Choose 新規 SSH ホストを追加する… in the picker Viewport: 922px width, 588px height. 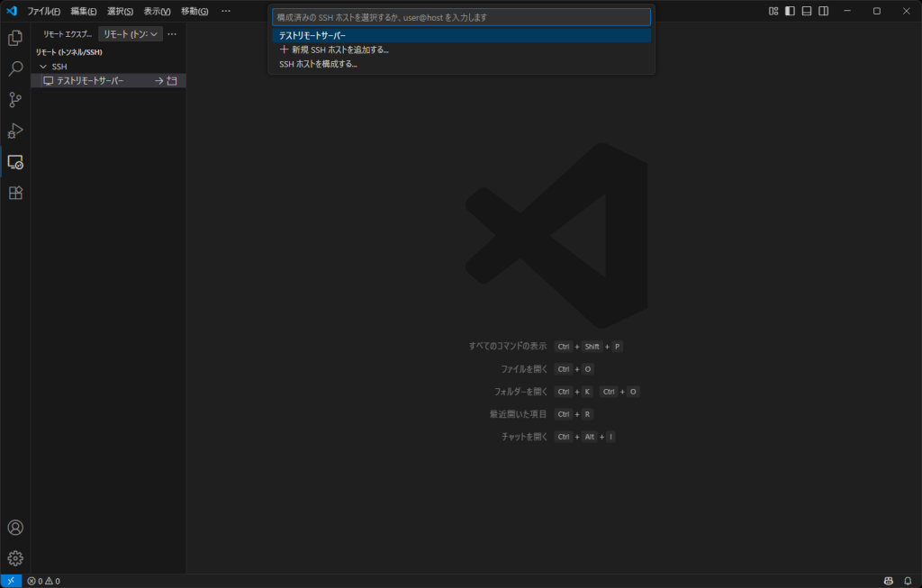pos(462,50)
